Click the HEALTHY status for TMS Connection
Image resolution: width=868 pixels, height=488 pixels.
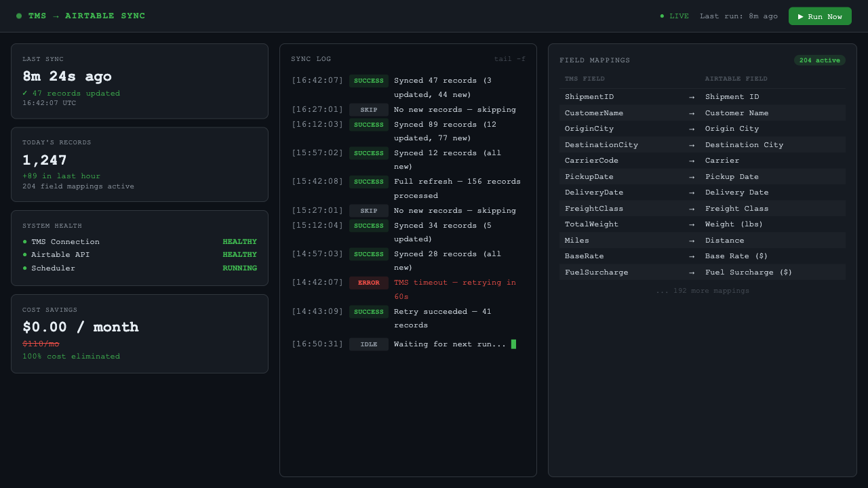click(240, 242)
